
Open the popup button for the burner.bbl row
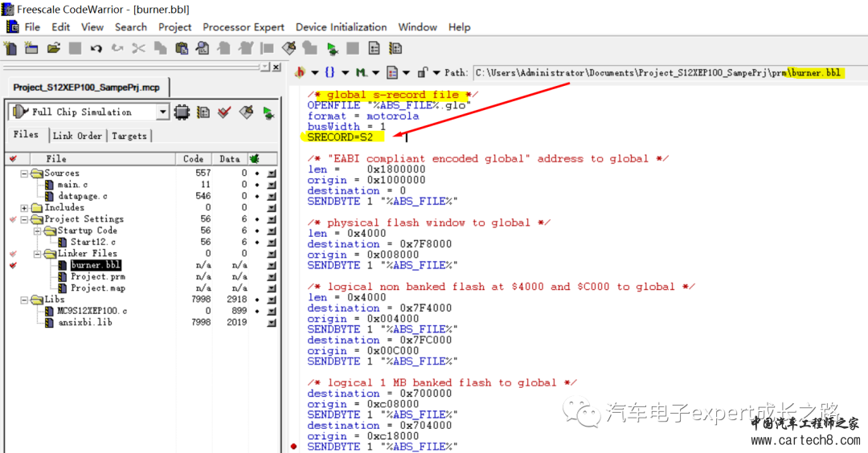click(x=272, y=266)
